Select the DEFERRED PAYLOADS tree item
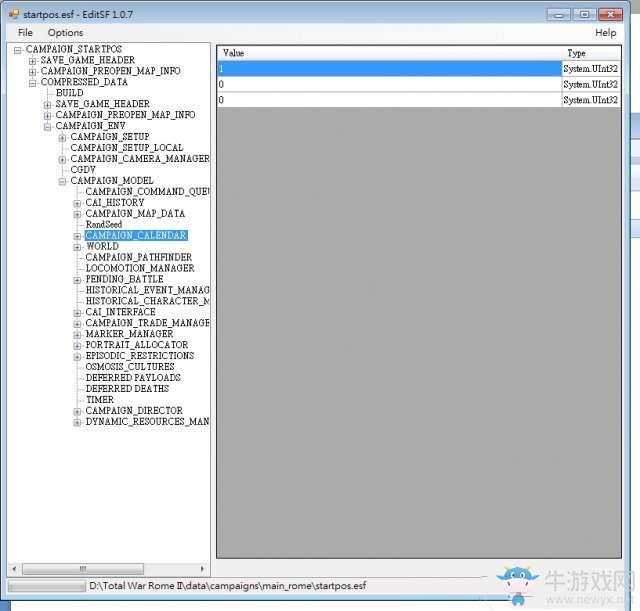 pyautogui.click(x=133, y=378)
